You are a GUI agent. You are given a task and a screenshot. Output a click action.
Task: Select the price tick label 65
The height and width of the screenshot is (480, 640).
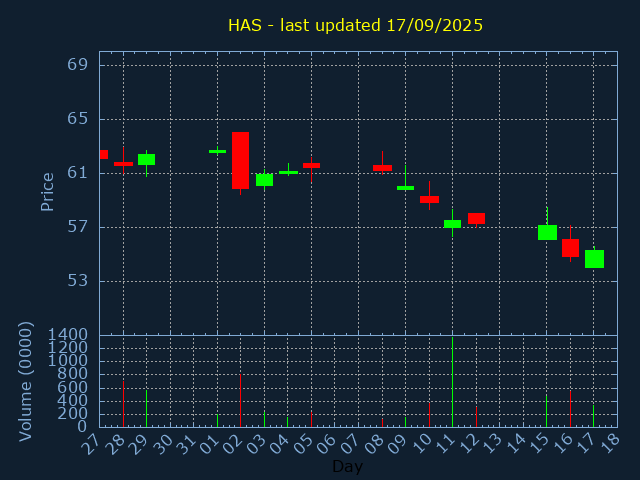point(78,119)
